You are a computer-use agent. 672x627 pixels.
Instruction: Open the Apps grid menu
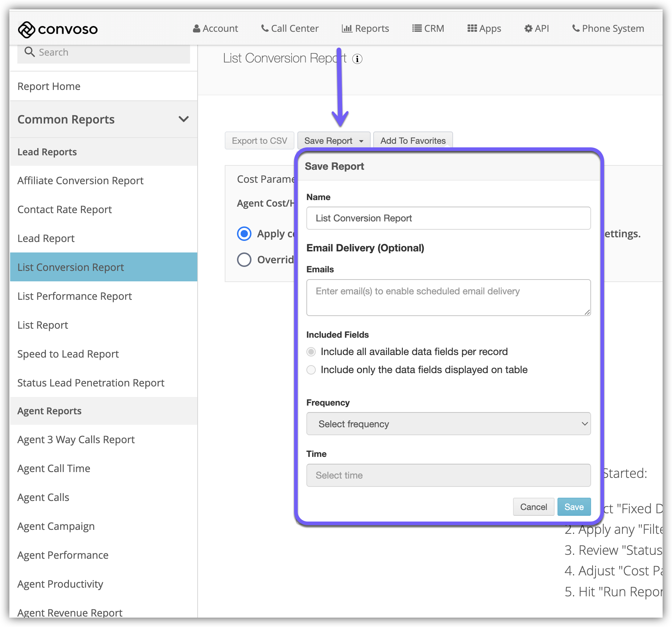tap(484, 29)
